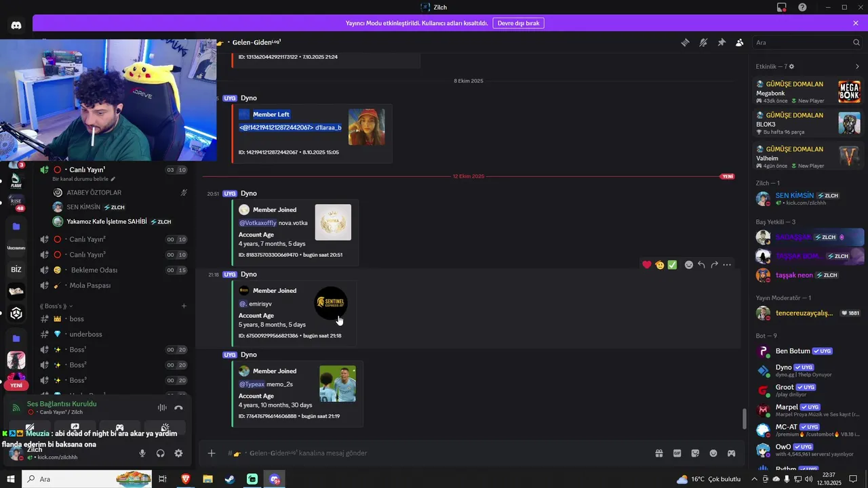Open user settings gear icon
This screenshot has width=868, height=488.
pyautogui.click(x=178, y=453)
